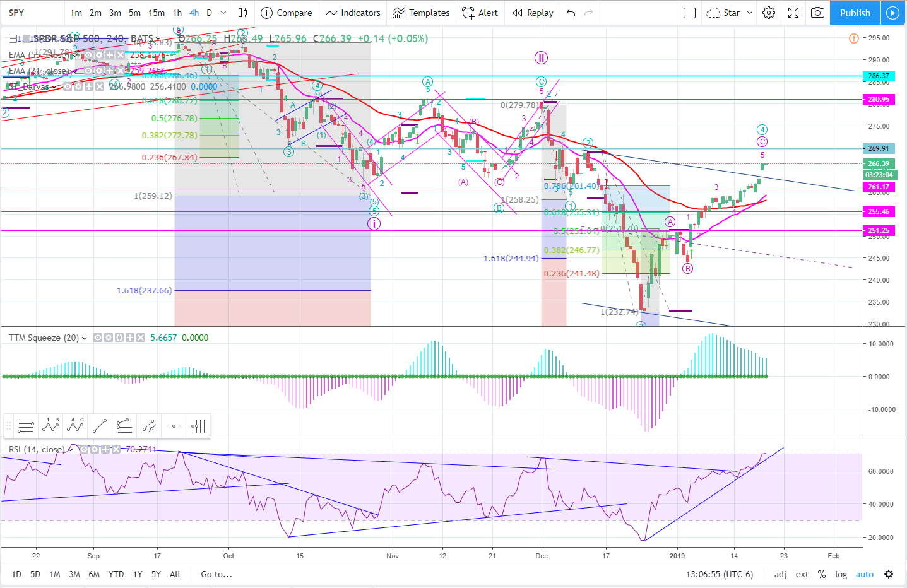Remove the EMA (55, close) indicator
907x588 pixels.
[120, 56]
